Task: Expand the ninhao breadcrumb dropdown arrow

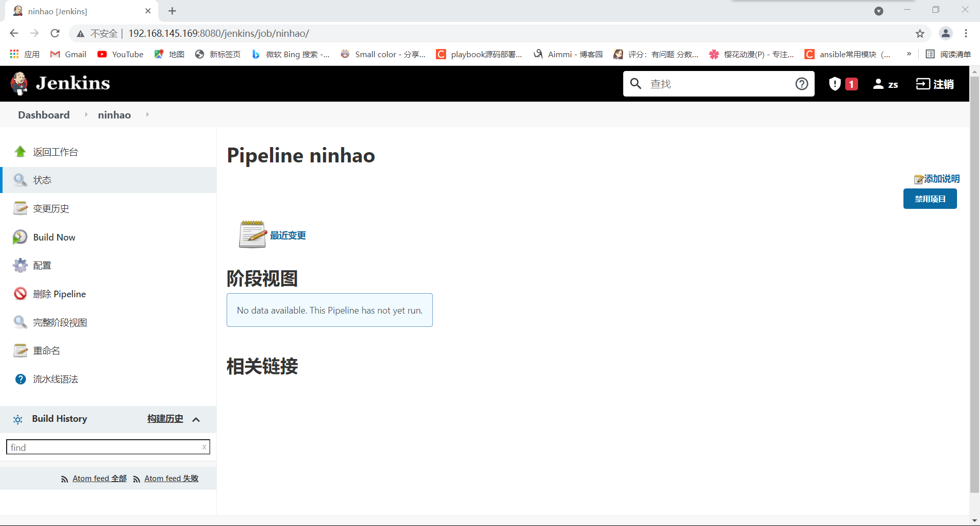Action: pos(147,115)
